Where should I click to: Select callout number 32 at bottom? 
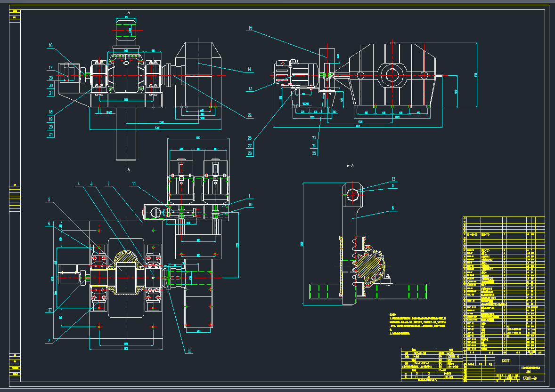coord(189,351)
